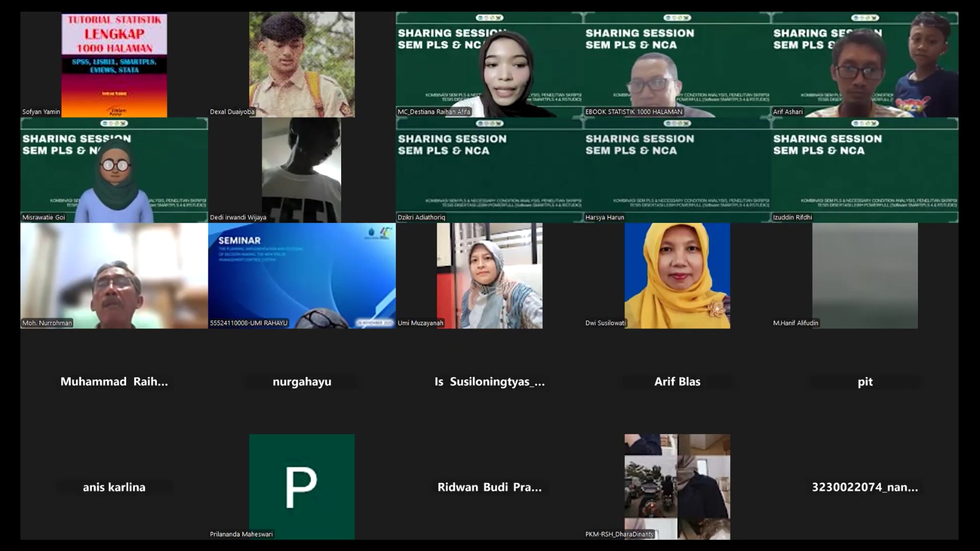Viewport: 980px width, 551px height.
Task: Click the Arif Blas name tile
Action: coord(677,381)
